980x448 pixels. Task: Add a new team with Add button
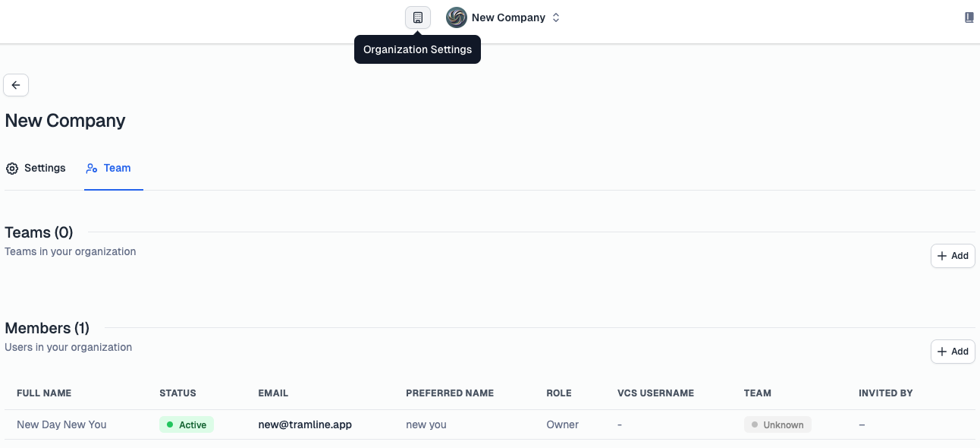tap(953, 256)
